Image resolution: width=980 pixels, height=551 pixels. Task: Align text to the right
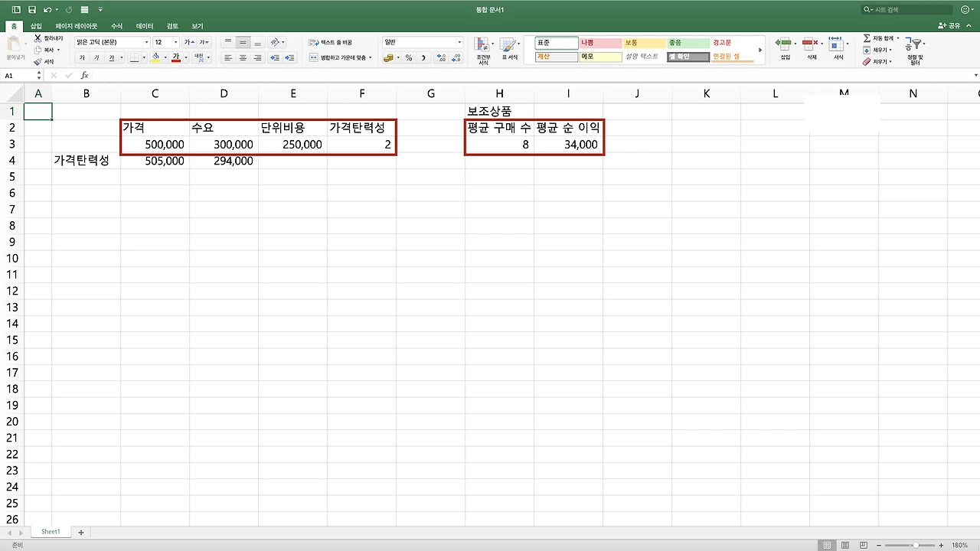pos(257,57)
